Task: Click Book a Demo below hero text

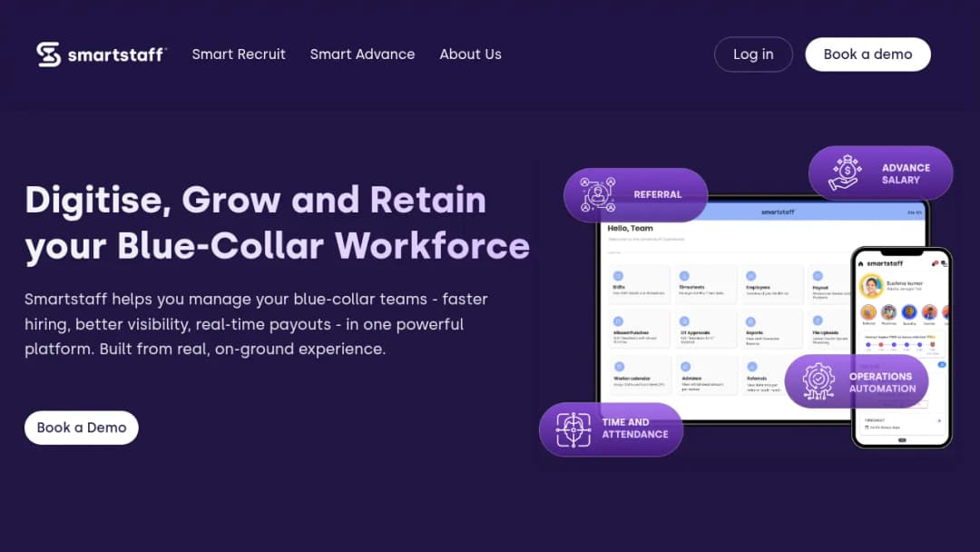Action: tap(82, 428)
